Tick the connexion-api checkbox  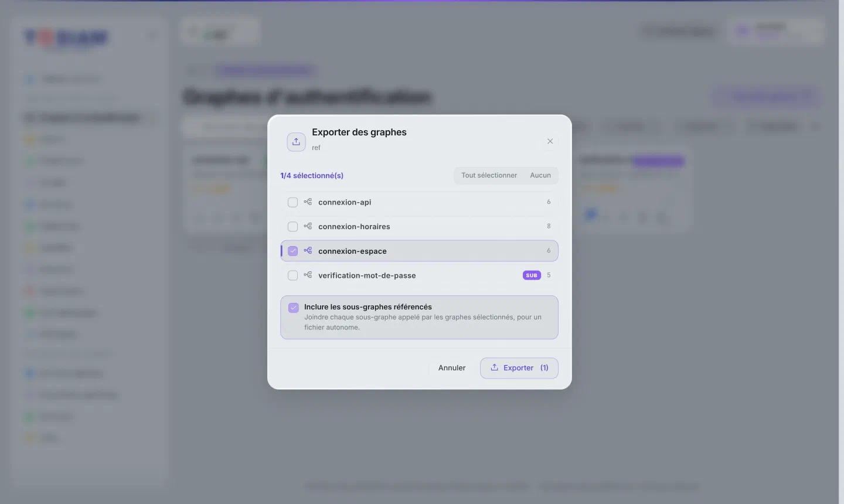[x=292, y=202]
